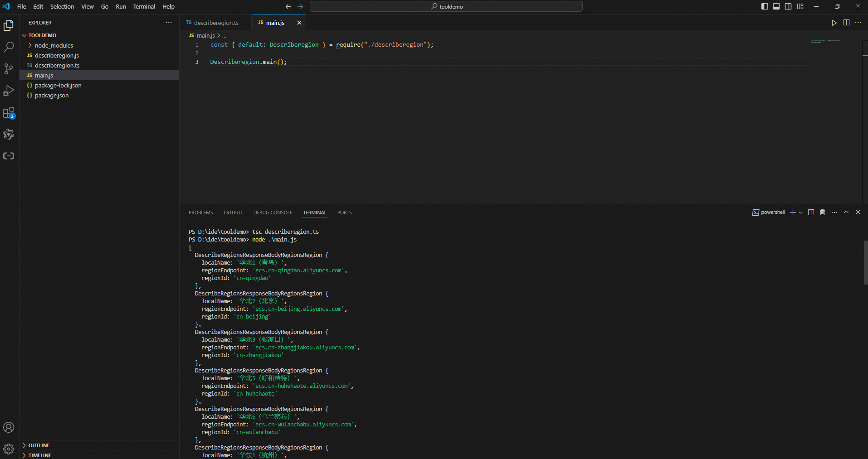Click the tooldemo command center search box

[x=446, y=6]
